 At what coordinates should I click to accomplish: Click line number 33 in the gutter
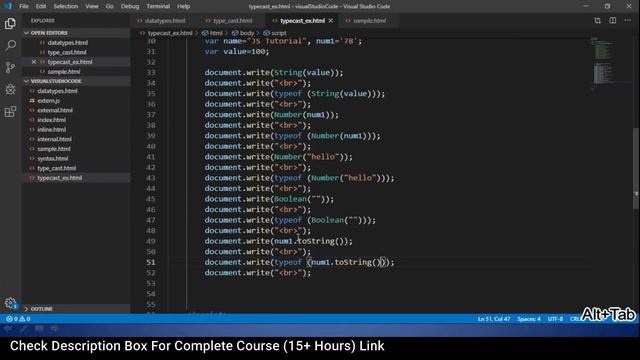(x=151, y=73)
